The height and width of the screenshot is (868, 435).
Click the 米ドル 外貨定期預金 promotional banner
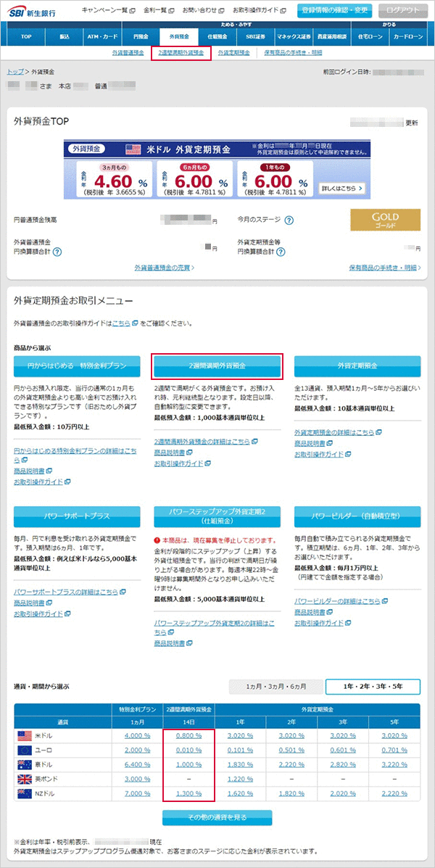coord(217,170)
